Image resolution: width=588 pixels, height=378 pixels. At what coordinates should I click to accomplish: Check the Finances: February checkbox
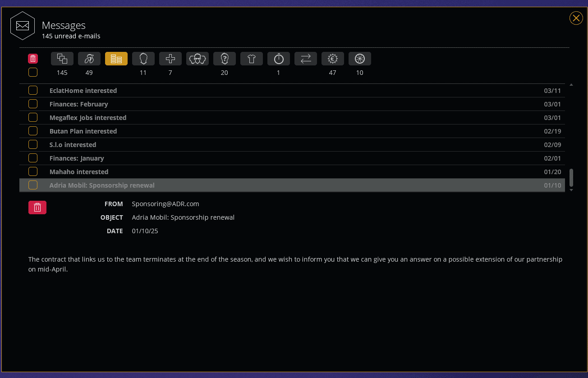tap(33, 104)
